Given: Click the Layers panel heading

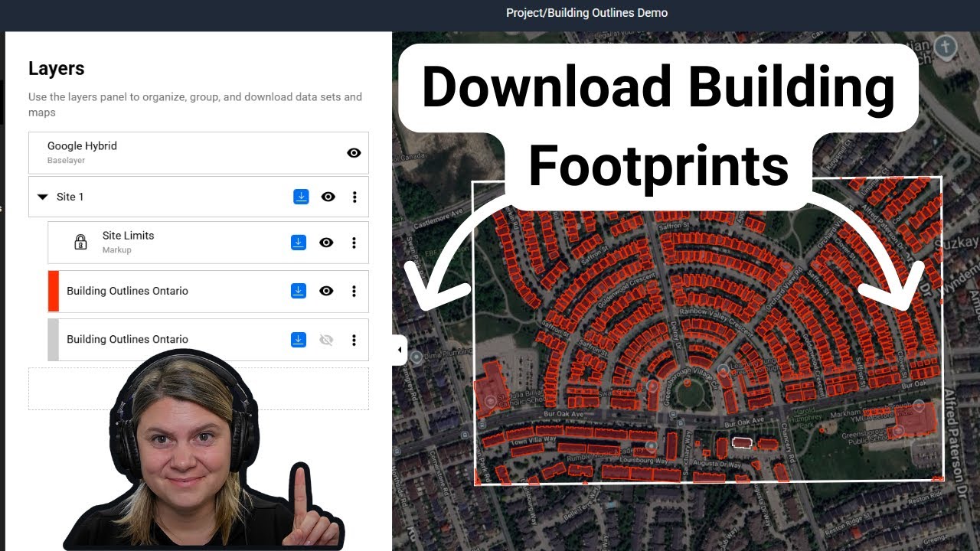Looking at the screenshot, I should [x=56, y=68].
